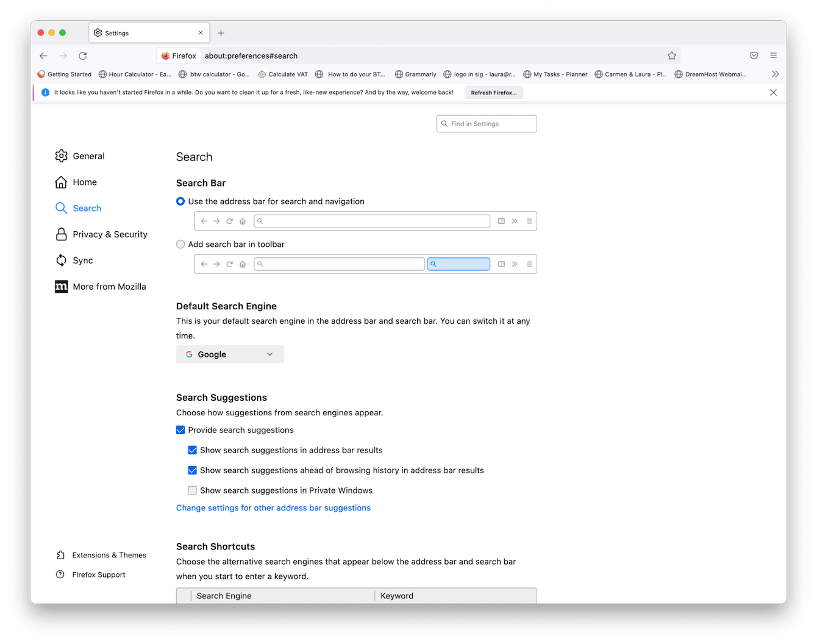
Task: Click the 'Find in Settings' search field
Action: tap(486, 123)
